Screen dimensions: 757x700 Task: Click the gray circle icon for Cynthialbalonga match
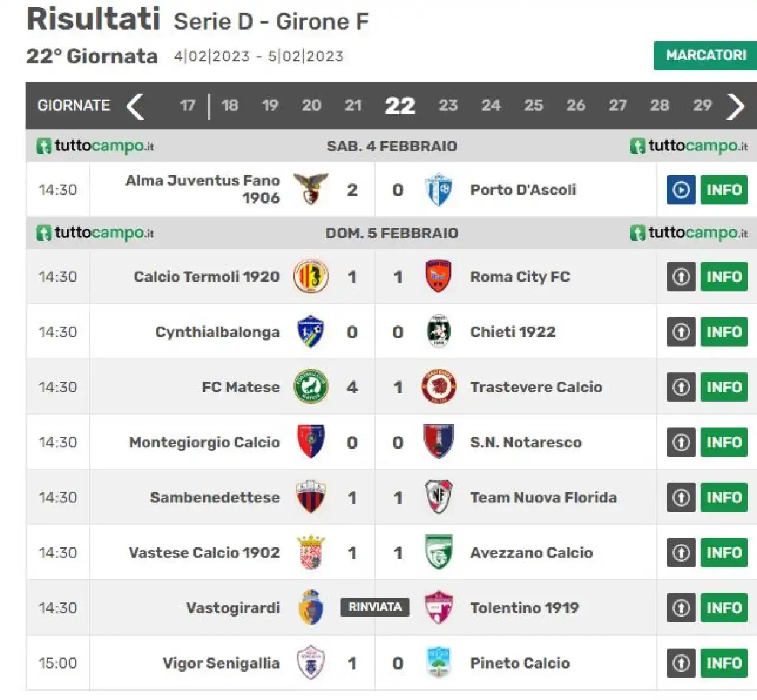coord(681,332)
